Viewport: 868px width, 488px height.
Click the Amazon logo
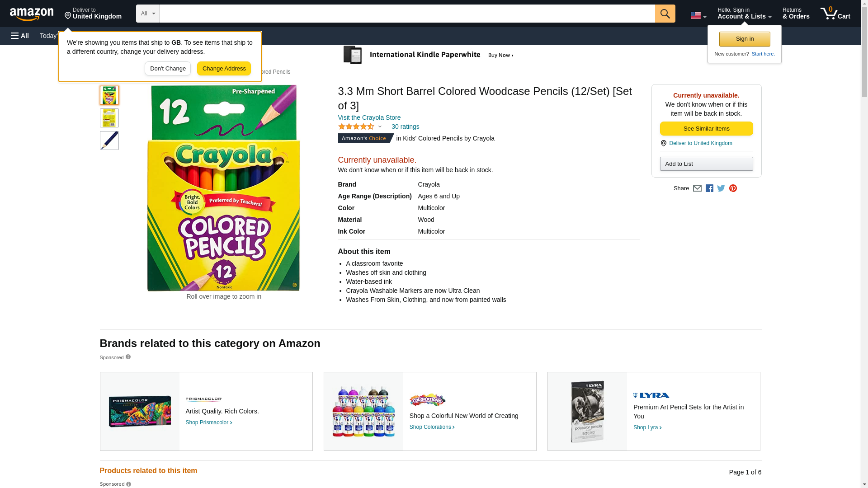(32, 14)
